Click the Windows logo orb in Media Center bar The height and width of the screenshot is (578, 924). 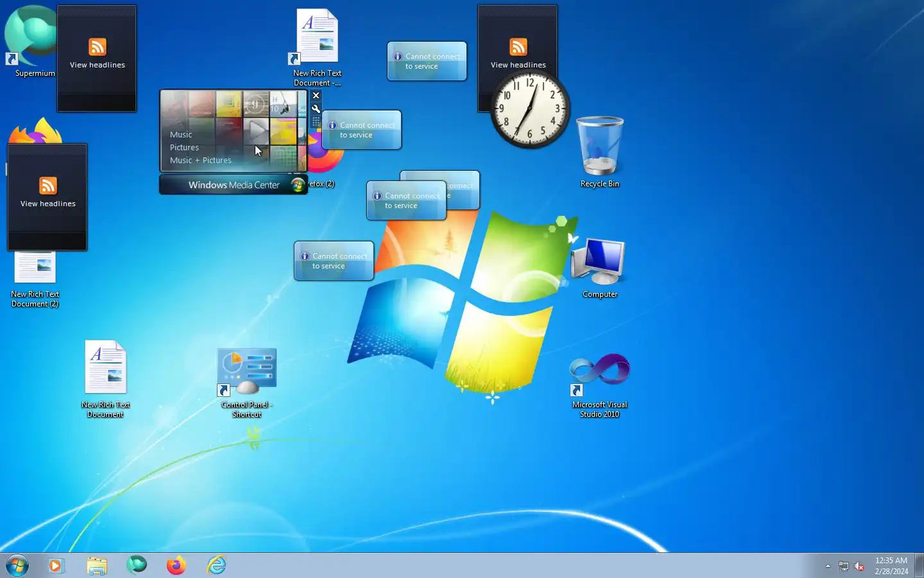298,185
